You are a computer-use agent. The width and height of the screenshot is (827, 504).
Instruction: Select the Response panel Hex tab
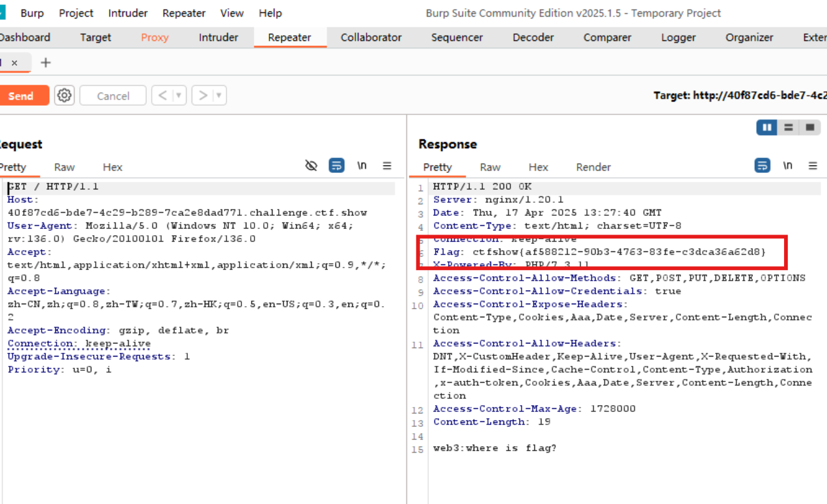538,167
